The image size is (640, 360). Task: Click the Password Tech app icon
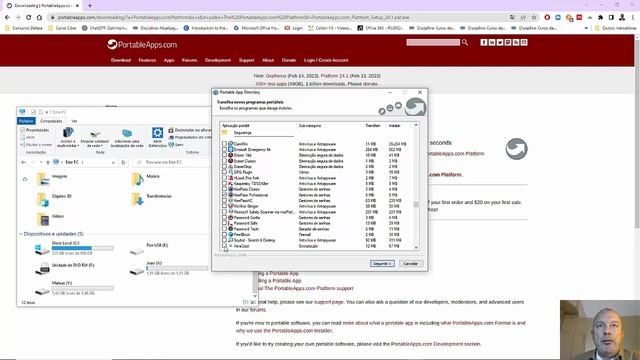231,229
